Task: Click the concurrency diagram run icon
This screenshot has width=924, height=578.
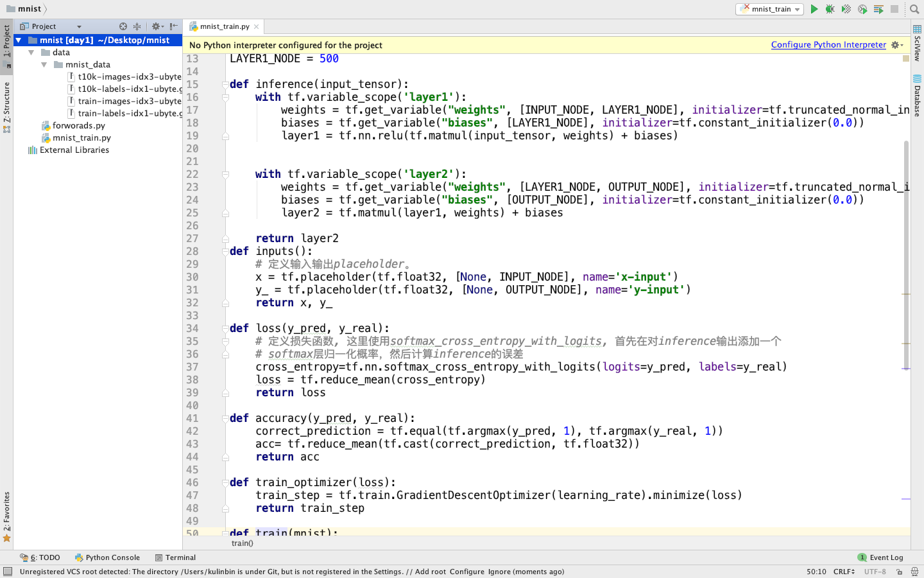Action: [x=878, y=9]
